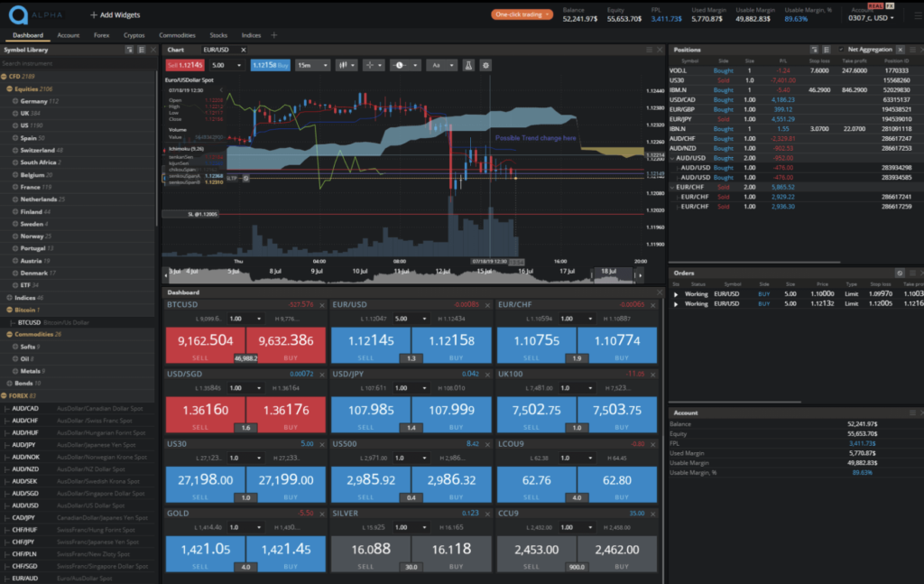Select BTCUSD in the symbol tree
The height and width of the screenshot is (584, 924).
click(29, 322)
